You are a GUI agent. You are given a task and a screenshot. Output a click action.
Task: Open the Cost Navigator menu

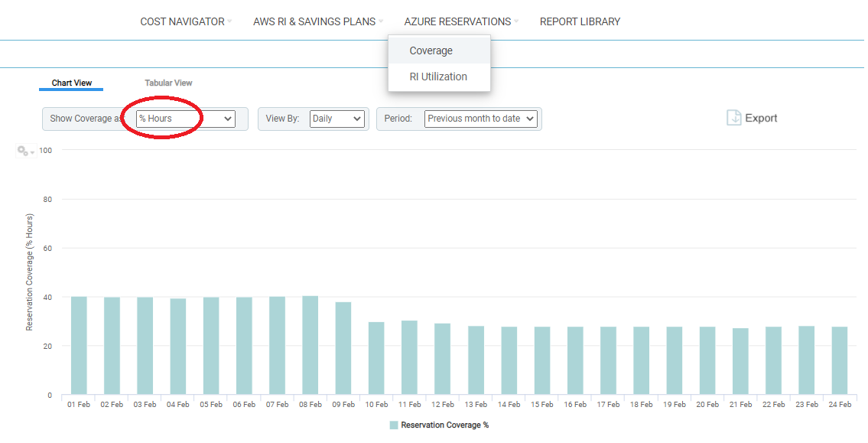click(180, 21)
